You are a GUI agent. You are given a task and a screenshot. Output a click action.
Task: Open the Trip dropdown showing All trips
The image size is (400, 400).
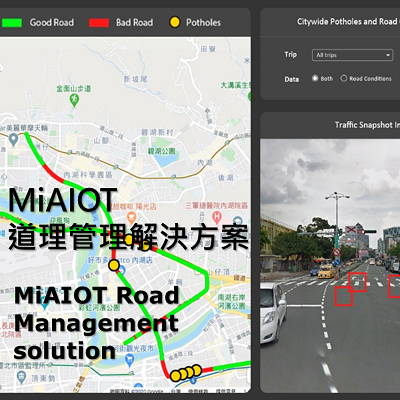tap(352, 55)
